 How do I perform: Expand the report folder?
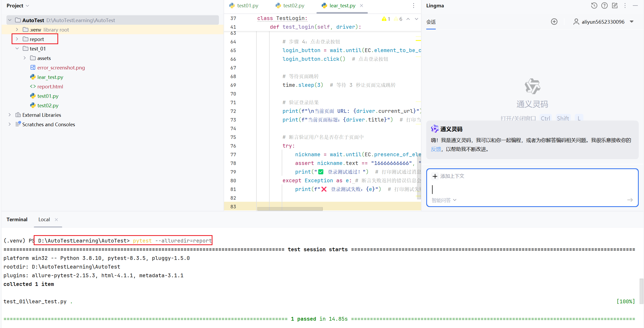tap(17, 39)
